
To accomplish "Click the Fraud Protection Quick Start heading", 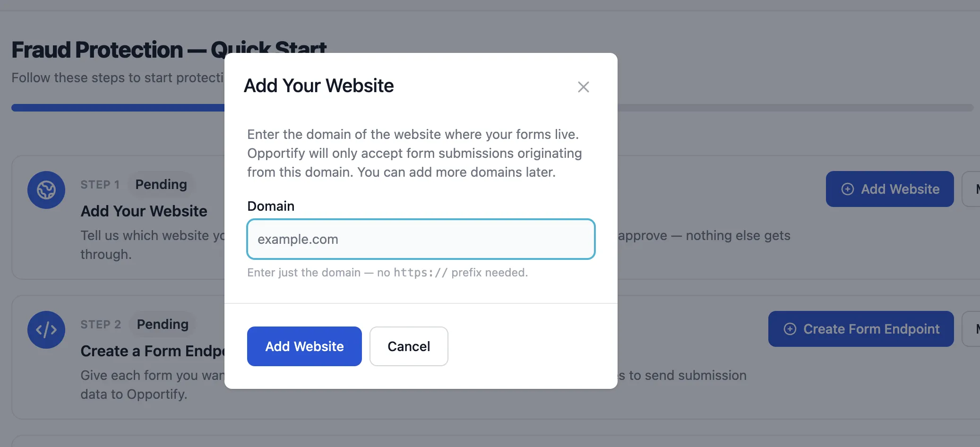I will coord(169,49).
